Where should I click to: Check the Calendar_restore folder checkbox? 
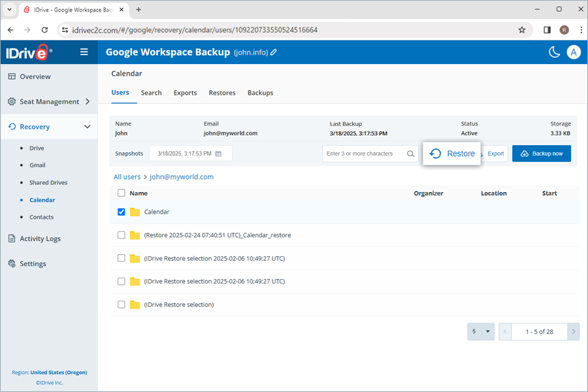[122, 235]
